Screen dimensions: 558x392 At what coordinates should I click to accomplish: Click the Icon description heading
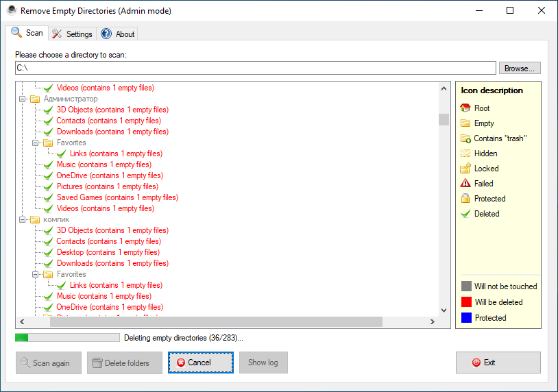(492, 90)
